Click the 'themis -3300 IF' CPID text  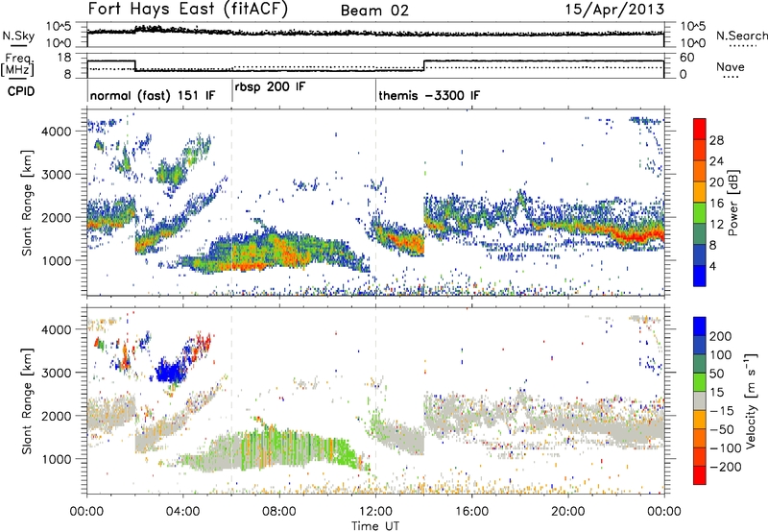pyautogui.click(x=429, y=95)
